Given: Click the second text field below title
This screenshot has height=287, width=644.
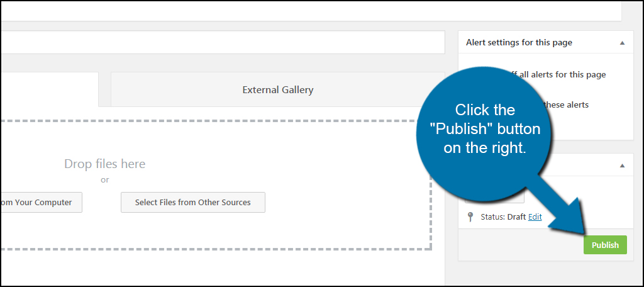Looking at the screenshot, I should pos(223,42).
